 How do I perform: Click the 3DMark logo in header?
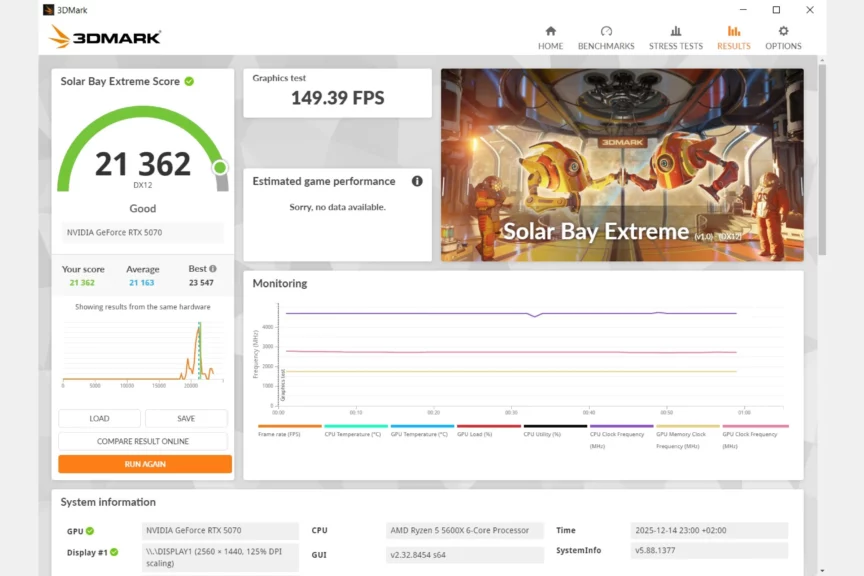(x=104, y=37)
